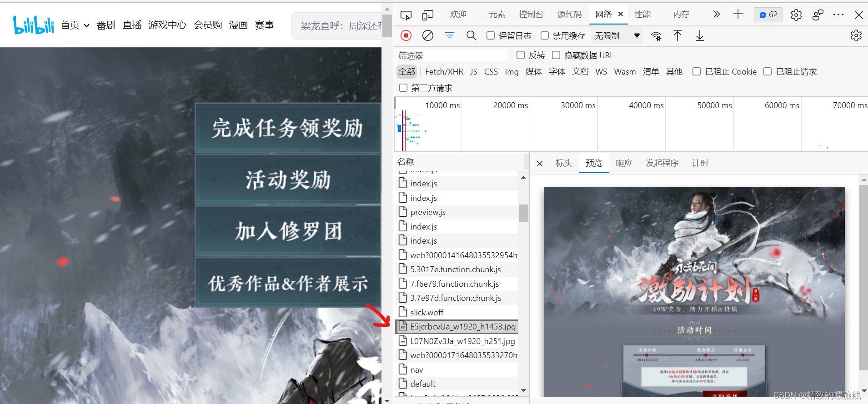
Task: Open the 发起程序 Initiator tab
Action: click(662, 163)
